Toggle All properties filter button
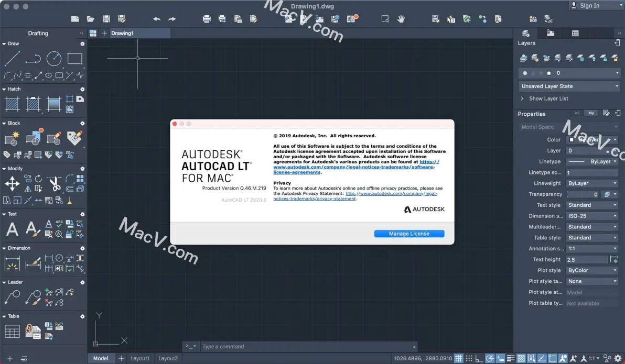This screenshot has height=364, width=625. point(577,113)
